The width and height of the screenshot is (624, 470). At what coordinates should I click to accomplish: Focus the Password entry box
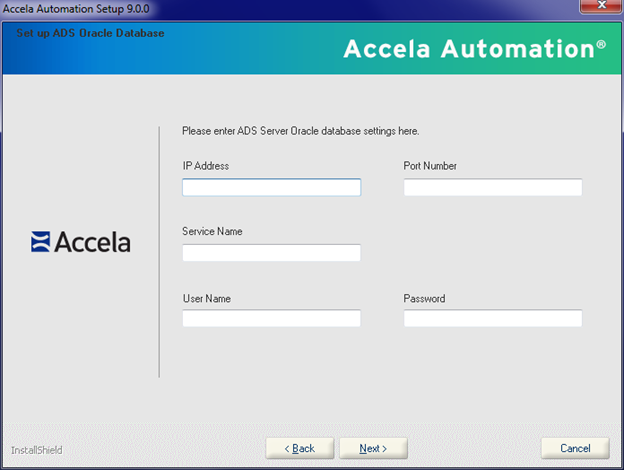coord(492,319)
